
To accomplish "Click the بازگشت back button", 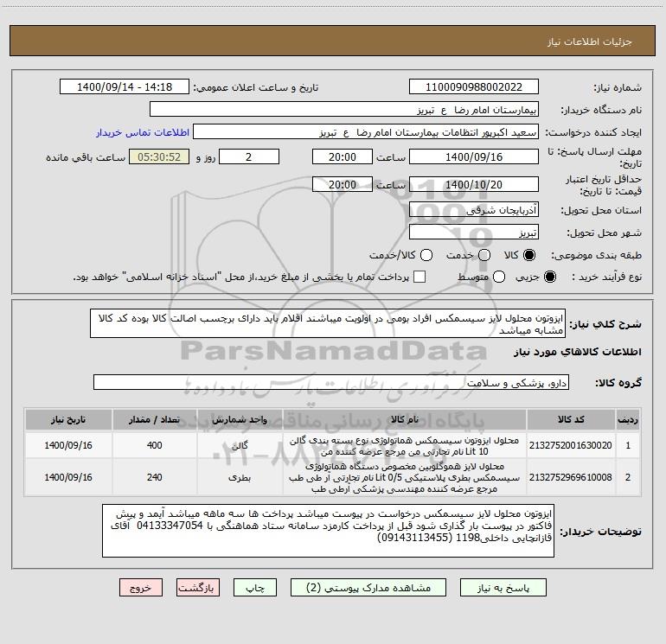I will (198, 588).
